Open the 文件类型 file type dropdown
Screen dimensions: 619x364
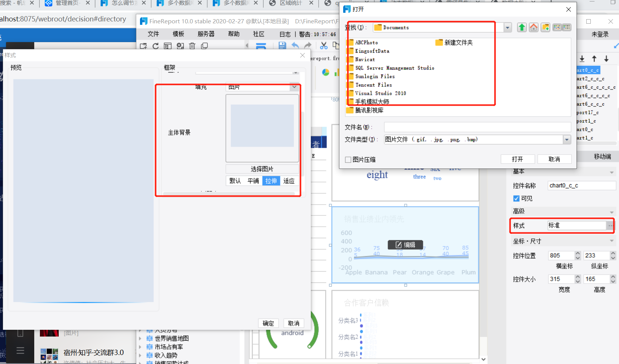point(567,140)
